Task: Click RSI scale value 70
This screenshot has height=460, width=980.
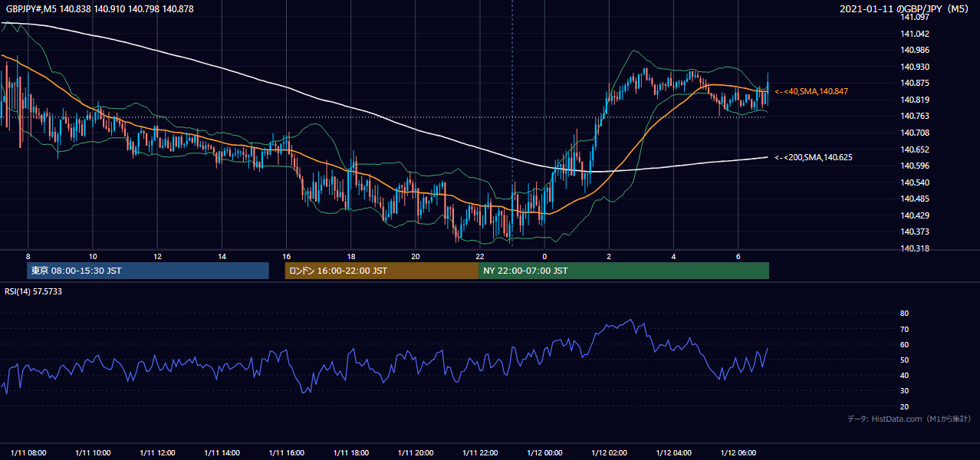Action: pyautogui.click(x=904, y=329)
